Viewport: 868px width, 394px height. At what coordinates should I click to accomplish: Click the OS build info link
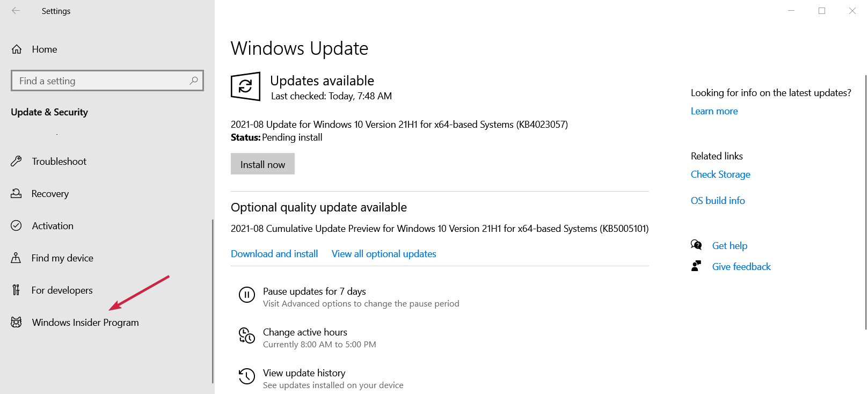[718, 201]
